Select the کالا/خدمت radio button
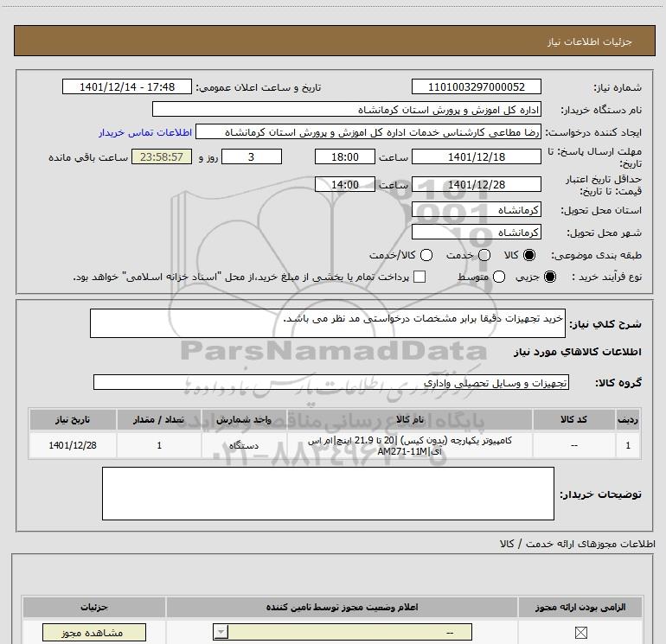 [x=426, y=255]
